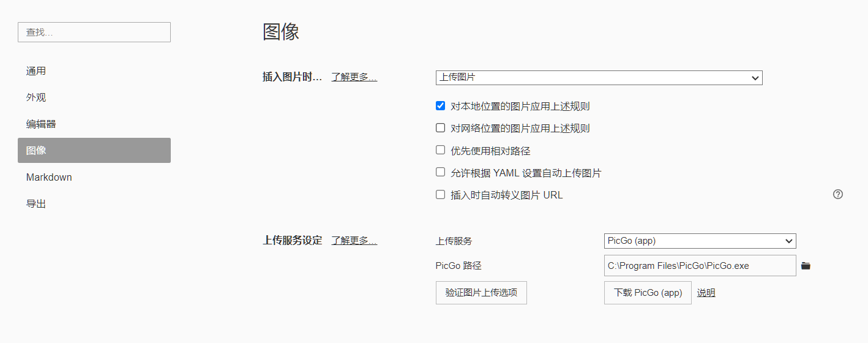Image resolution: width=868 pixels, height=343 pixels.
Task: Enable 对网络位置的图片应用上述规则 checkbox
Action: [x=440, y=128]
